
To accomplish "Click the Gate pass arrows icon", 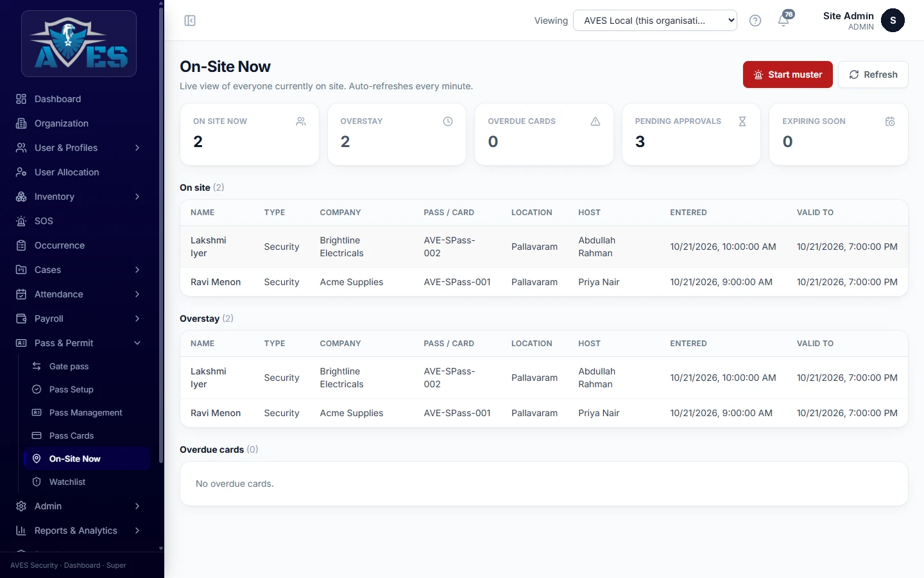I will (37, 366).
